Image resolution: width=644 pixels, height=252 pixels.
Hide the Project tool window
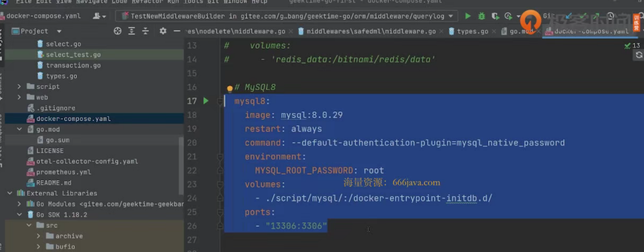[177, 31]
